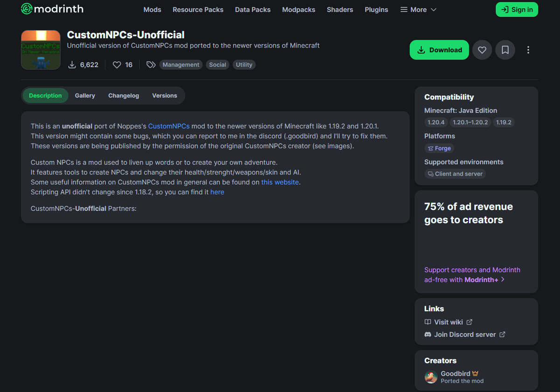This screenshot has width=560, height=392.
Task: Switch to the Gallery tab
Action: (x=85, y=96)
